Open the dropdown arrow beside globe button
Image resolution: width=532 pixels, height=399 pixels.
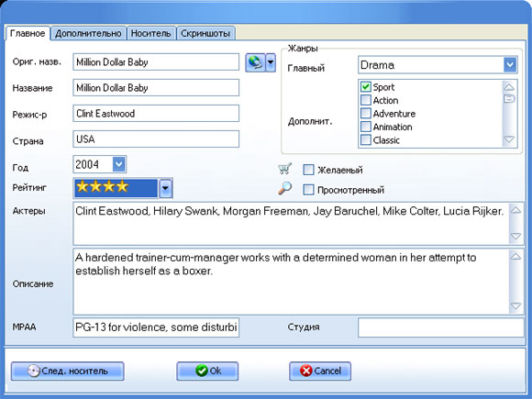tap(271, 62)
